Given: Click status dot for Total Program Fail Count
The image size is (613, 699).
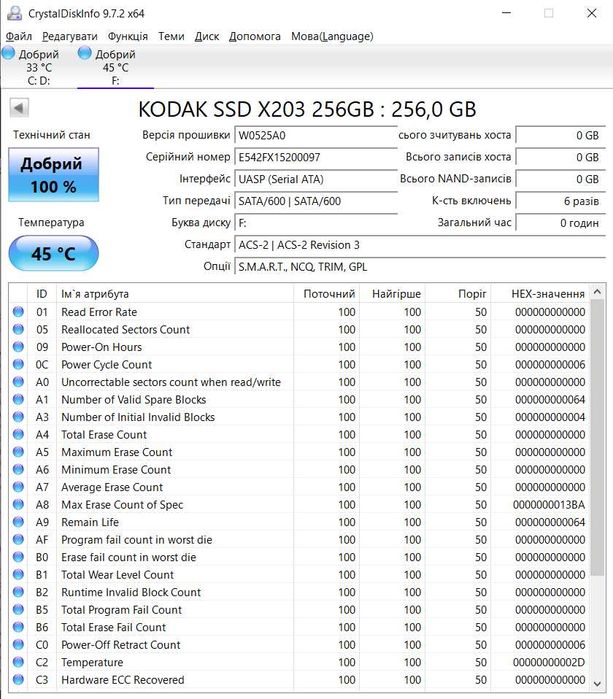Looking at the screenshot, I should pos(18,609).
